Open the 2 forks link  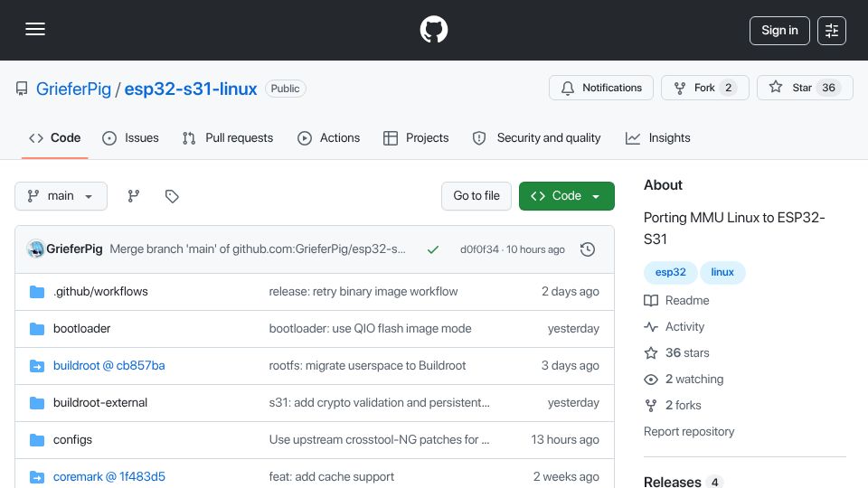pyautogui.click(x=673, y=406)
